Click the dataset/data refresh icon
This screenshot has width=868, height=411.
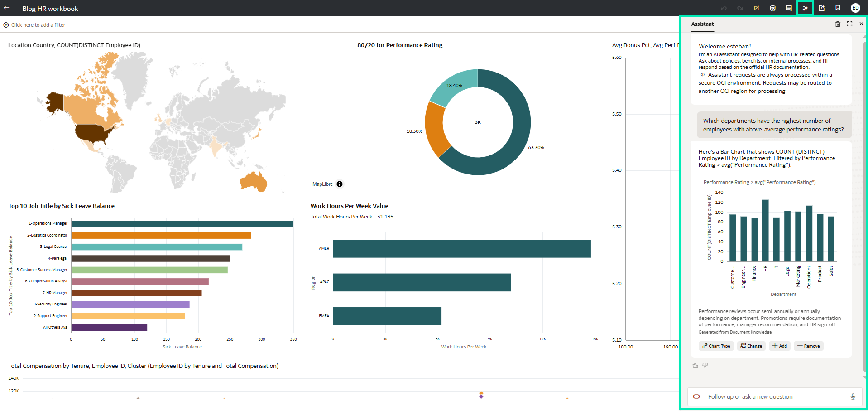click(x=772, y=8)
